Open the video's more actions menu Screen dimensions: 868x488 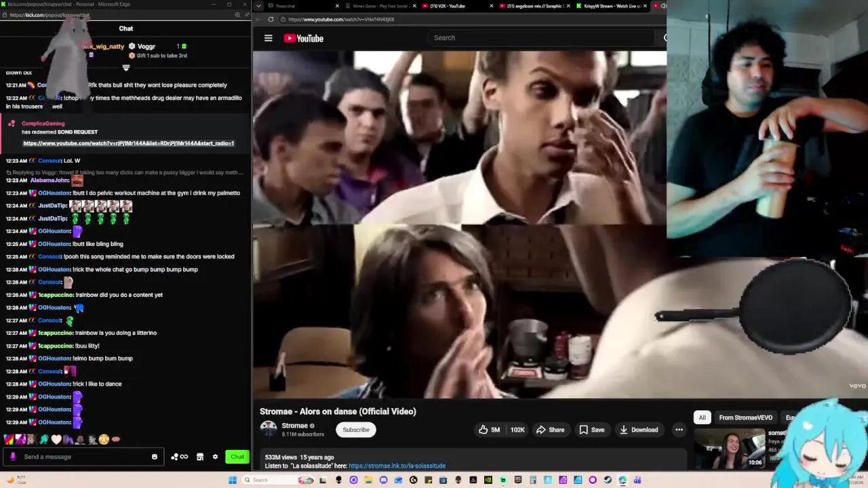(679, 430)
